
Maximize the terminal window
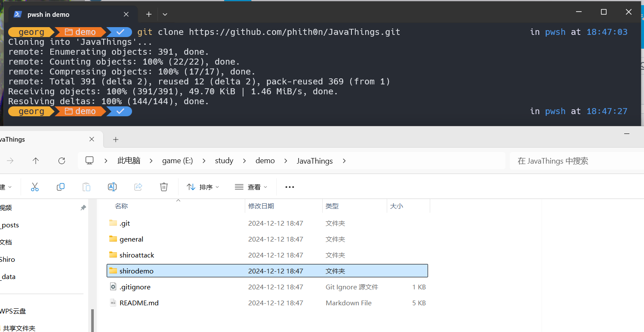point(604,12)
